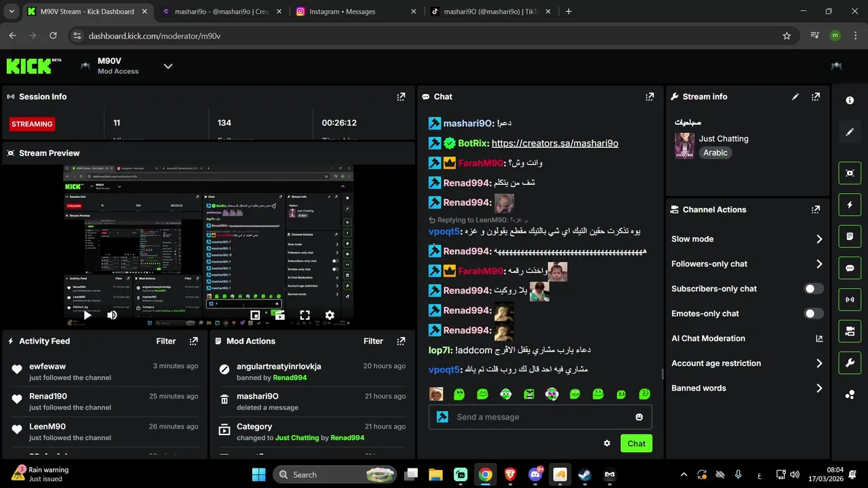Click the creators.sa/mashari9o link in chat
The image size is (868, 488).
[555, 143]
